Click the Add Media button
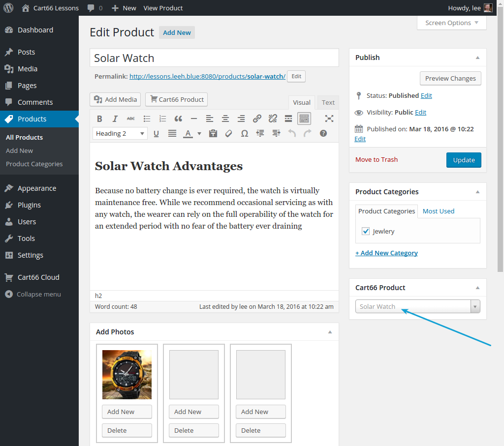The image size is (504, 446). (115, 99)
